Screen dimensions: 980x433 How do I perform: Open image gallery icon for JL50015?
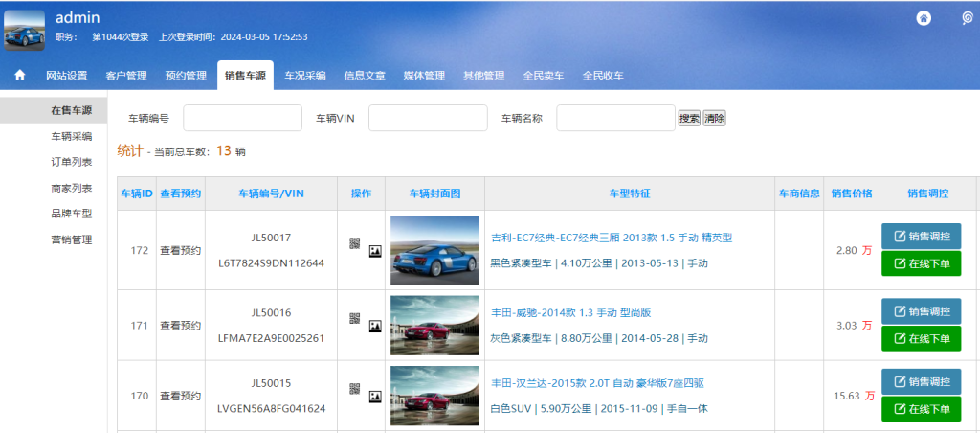coord(375,396)
